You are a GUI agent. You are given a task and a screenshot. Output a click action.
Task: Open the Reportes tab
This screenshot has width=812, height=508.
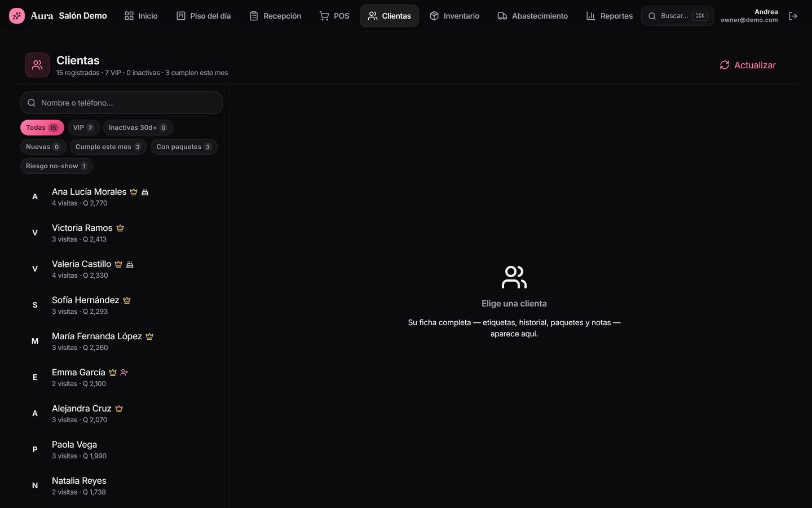point(610,16)
